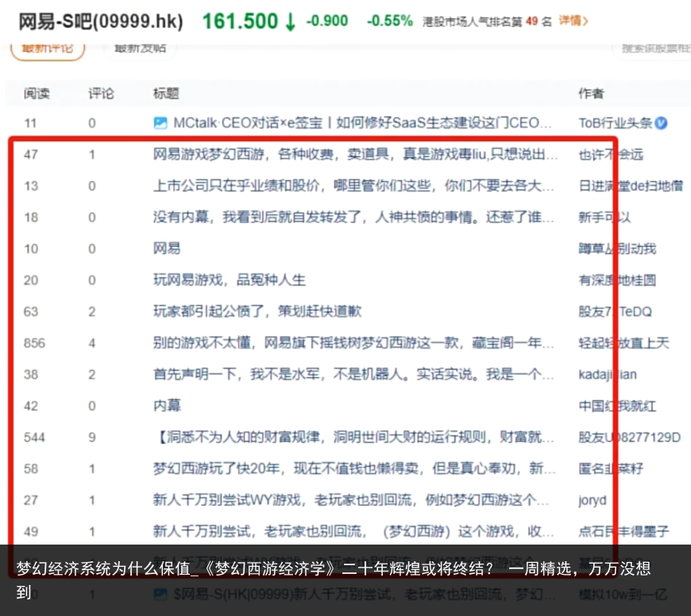Click the comment count 9
Viewport: 691px width, 616px height.
click(x=91, y=437)
